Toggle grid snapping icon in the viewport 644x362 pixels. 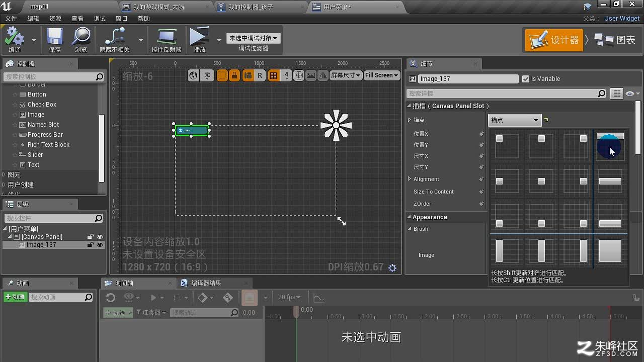coord(273,75)
